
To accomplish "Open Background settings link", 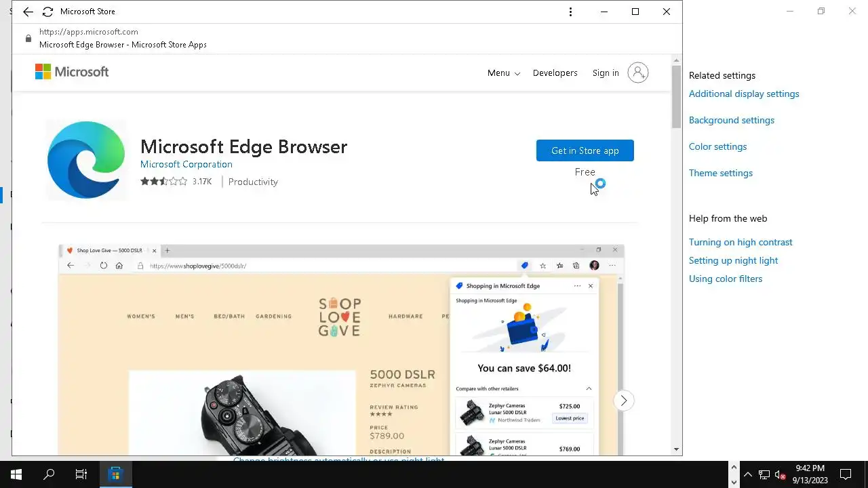I will (732, 120).
